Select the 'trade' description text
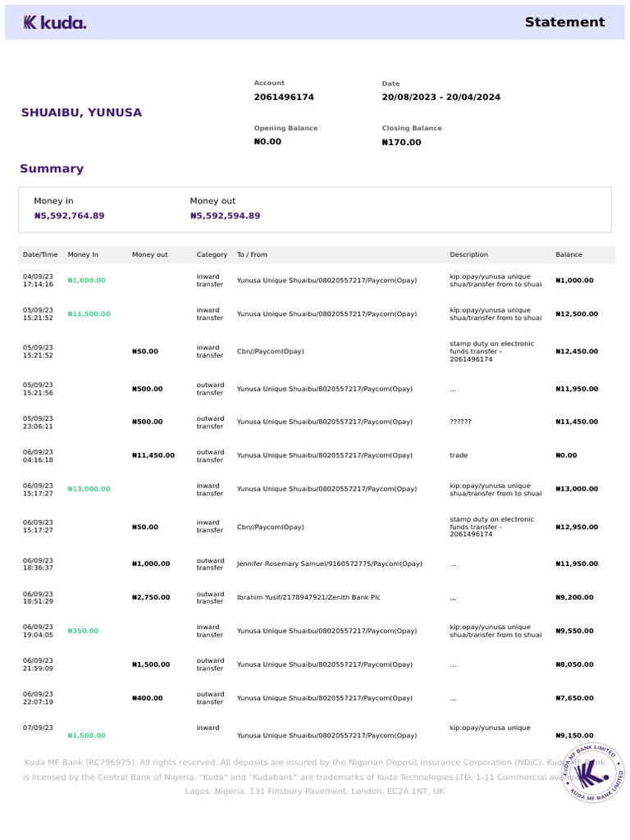Screen dimensions: 630x840 pyautogui.click(x=459, y=455)
